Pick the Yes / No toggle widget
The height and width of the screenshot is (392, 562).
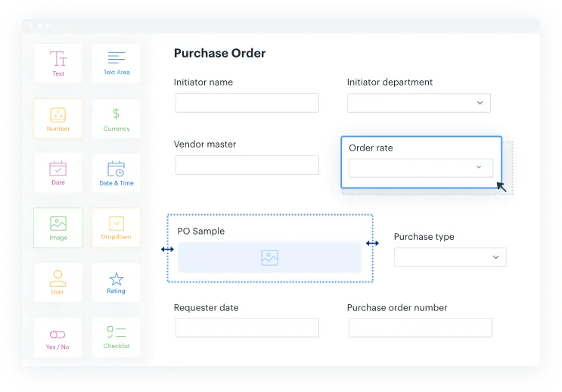[x=58, y=337]
